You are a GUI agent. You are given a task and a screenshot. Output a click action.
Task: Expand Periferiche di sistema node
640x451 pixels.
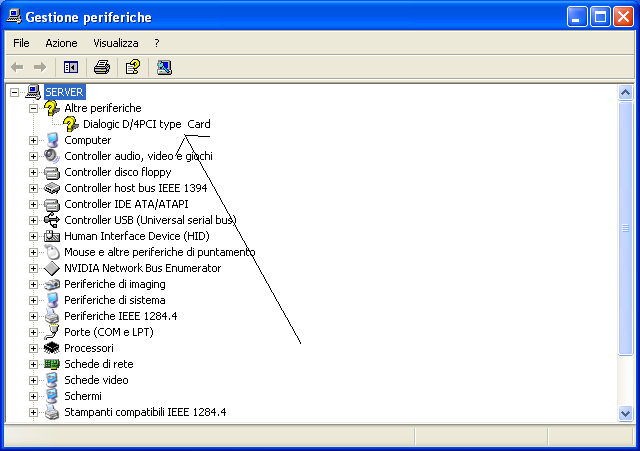33,300
